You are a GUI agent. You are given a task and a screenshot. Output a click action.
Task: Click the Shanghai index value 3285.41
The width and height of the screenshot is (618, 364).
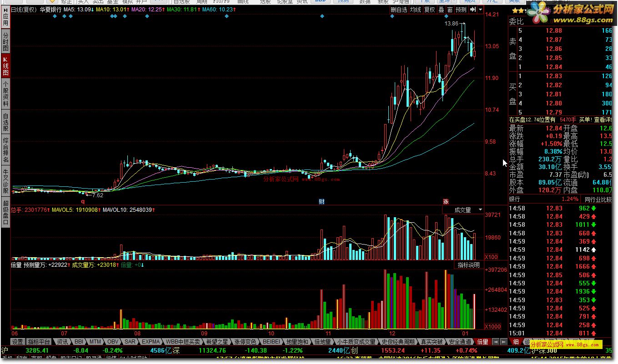tap(37, 350)
